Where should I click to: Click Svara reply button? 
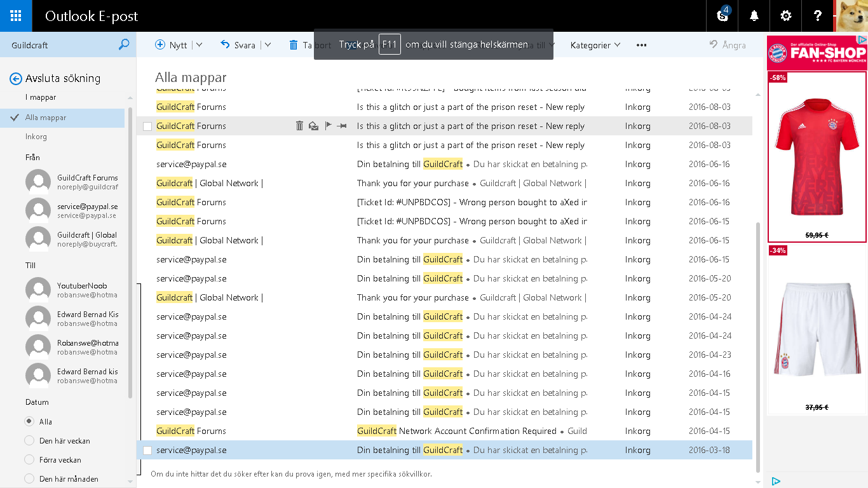point(238,45)
